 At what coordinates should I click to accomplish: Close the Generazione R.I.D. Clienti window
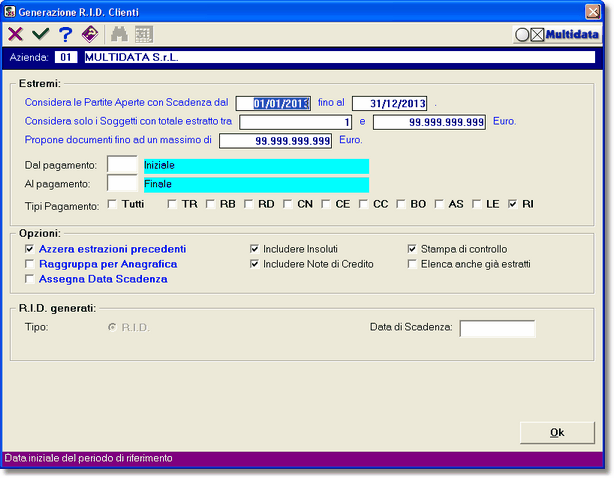coord(593,12)
